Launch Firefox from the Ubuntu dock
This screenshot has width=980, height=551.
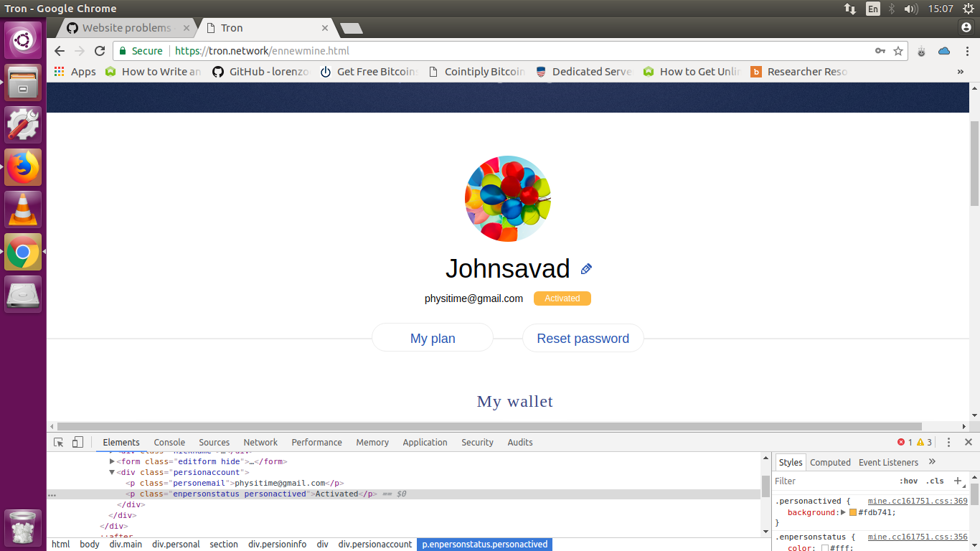(x=23, y=166)
